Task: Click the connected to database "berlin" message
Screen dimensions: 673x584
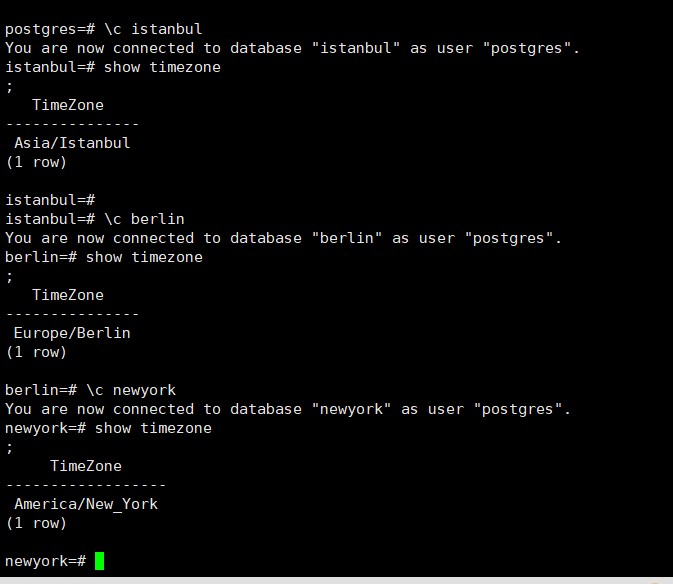Action: (x=283, y=238)
